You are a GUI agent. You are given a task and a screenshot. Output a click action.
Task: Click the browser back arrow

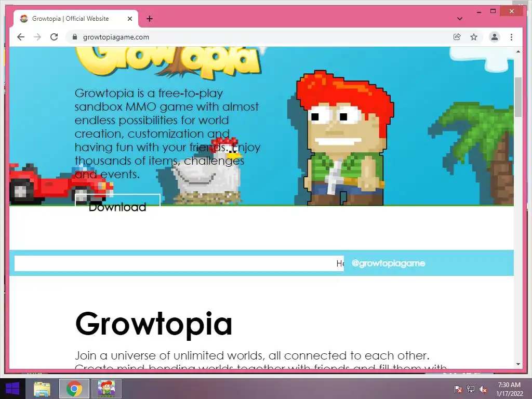click(21, 37)
